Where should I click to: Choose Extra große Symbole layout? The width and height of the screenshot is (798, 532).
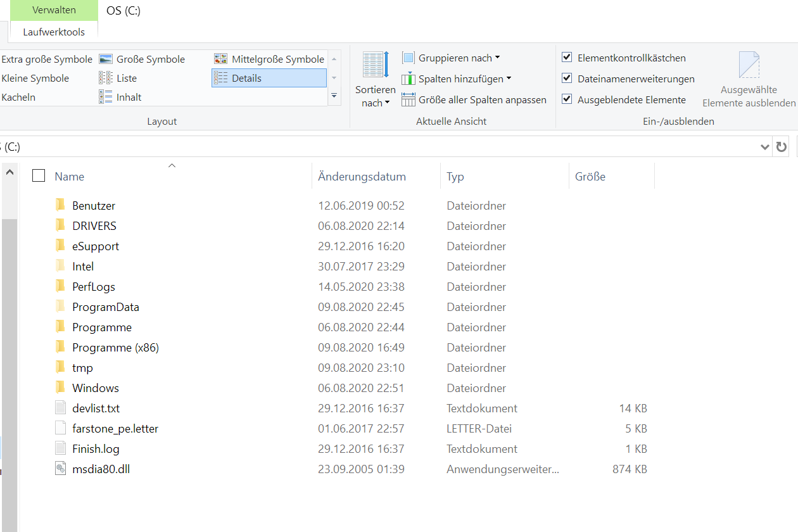tap(47, 59)
